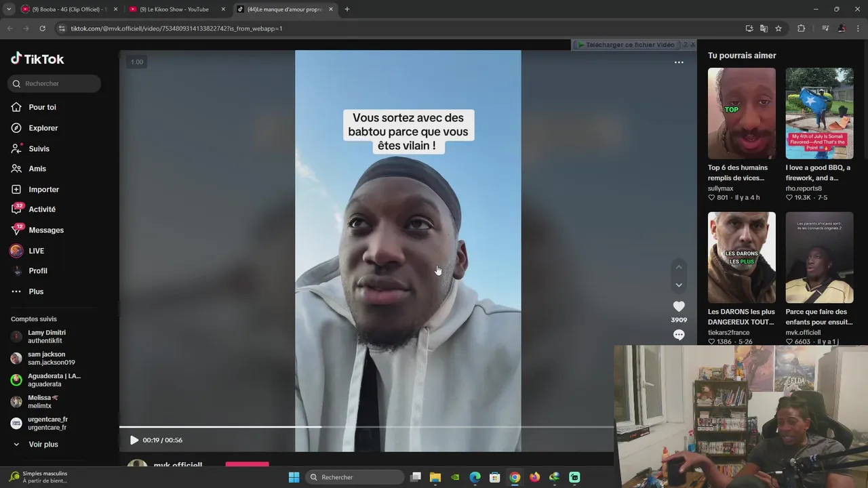Open Simples masculins widget in taskbar
The height and width of the screenshot is (488, 868).
(x=39, y=477)
